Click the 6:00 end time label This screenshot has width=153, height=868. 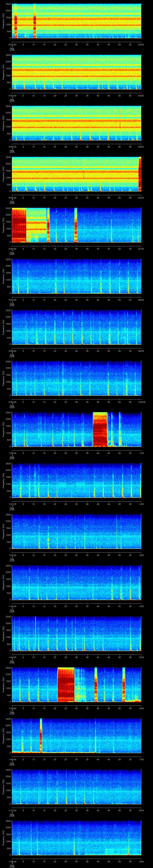coord(141,708)
